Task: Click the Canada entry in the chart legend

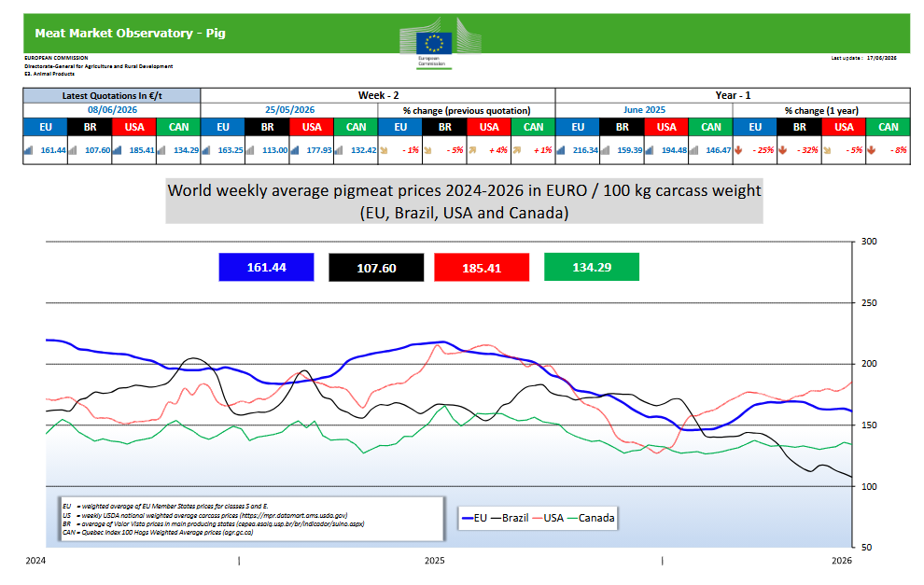Action: (x=591, y=518)
